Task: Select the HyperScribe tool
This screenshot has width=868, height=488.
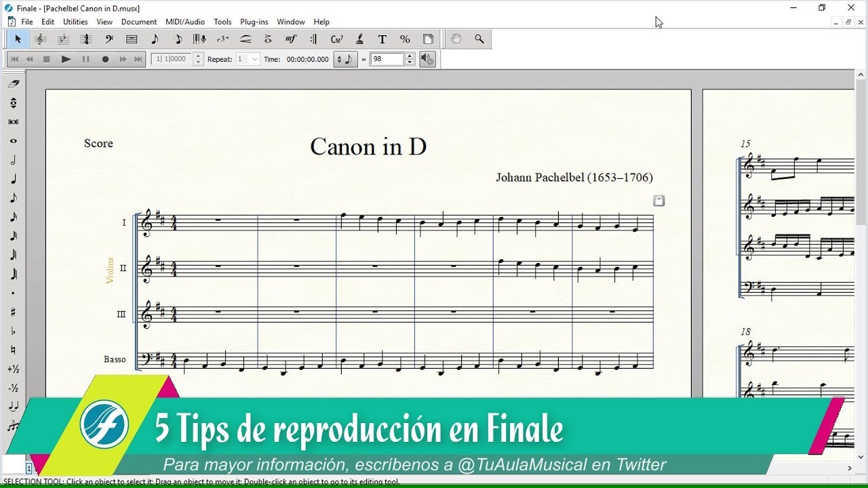Action: (200, 39)
